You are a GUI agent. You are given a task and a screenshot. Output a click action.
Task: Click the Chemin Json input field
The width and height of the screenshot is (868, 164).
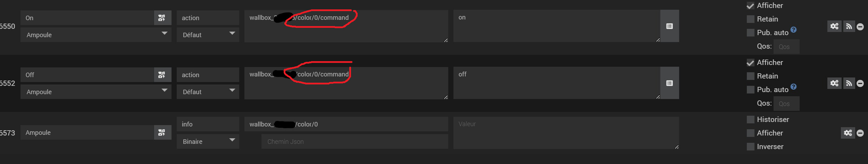point(354,142)
